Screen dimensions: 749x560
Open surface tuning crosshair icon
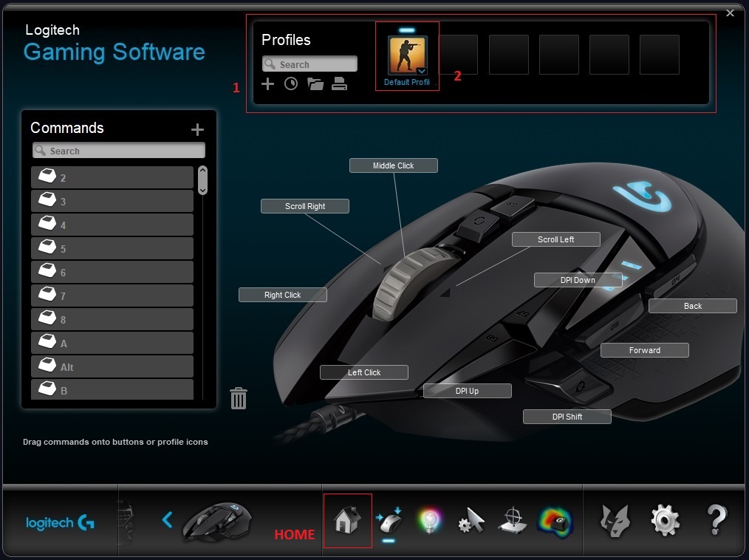[x=513, y=521]
